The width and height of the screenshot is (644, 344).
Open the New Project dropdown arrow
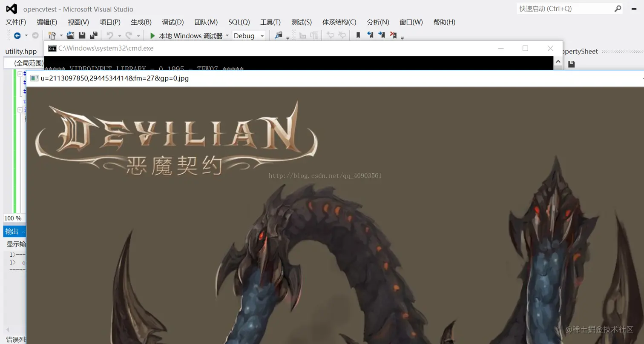point(61,36)
